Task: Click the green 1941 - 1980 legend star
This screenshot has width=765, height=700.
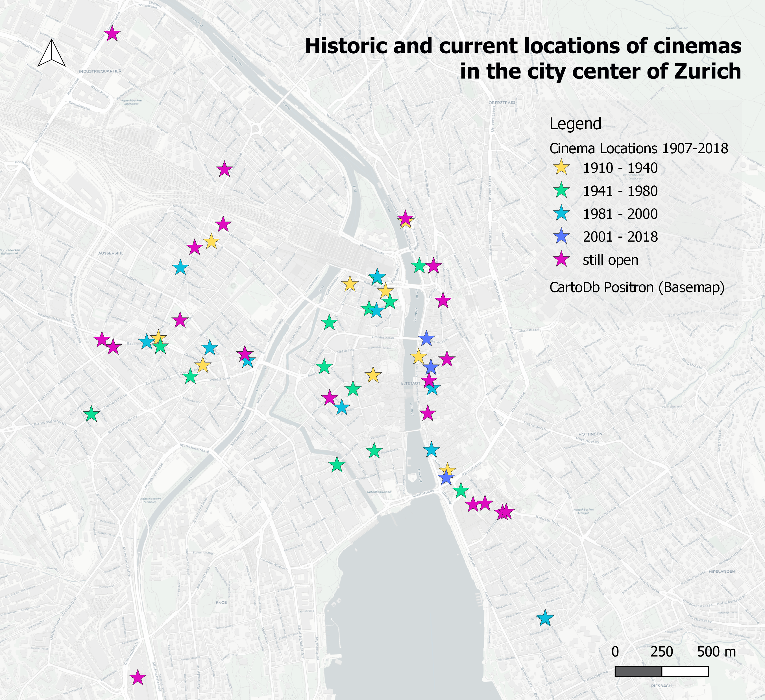Action: tap(561, 191)
